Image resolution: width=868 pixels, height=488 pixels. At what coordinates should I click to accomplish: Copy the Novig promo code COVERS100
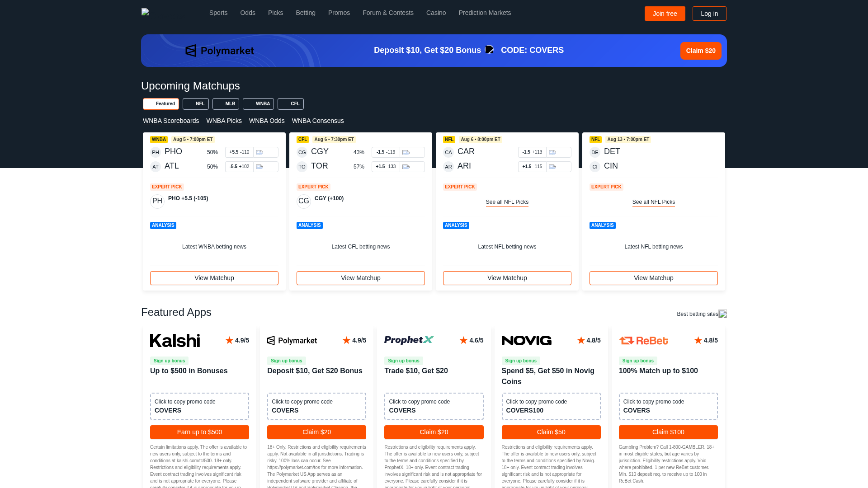(x=551, y=406)
